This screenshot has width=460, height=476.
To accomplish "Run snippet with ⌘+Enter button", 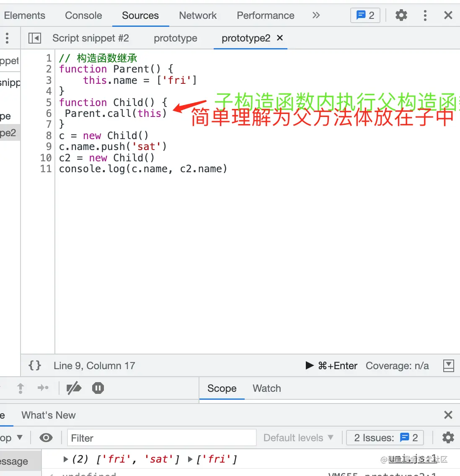I will tap(331, 365).
